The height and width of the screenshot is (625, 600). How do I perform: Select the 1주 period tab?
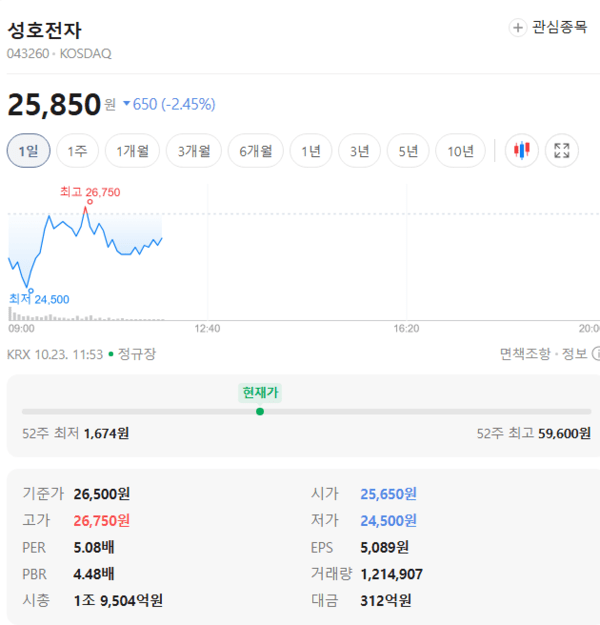77,151
